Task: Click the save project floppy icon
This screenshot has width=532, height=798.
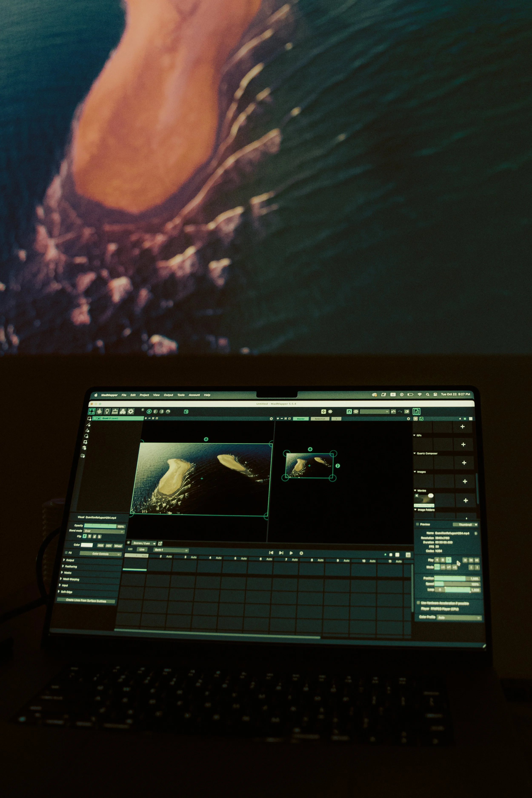Action: 186,412
